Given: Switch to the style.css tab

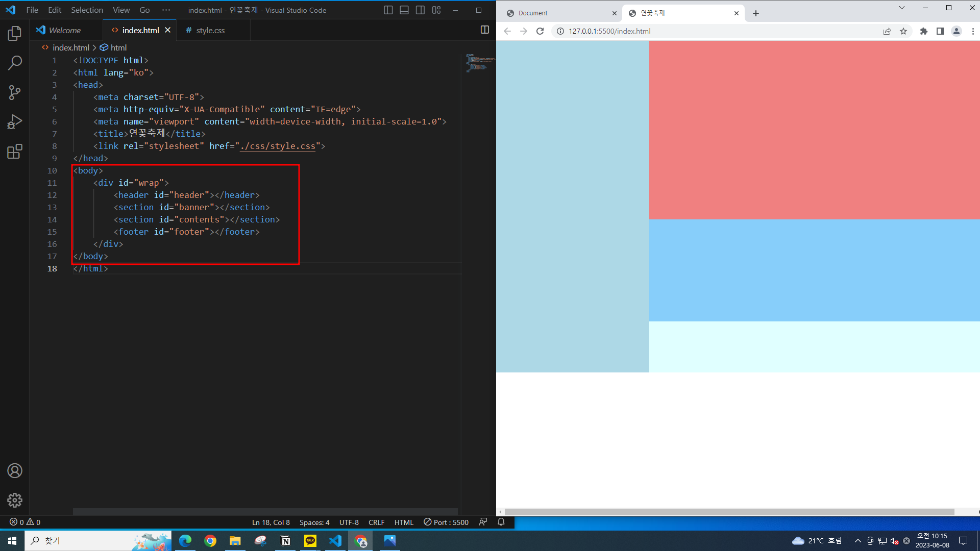Looking at the screenshot, I should (210, 31).
